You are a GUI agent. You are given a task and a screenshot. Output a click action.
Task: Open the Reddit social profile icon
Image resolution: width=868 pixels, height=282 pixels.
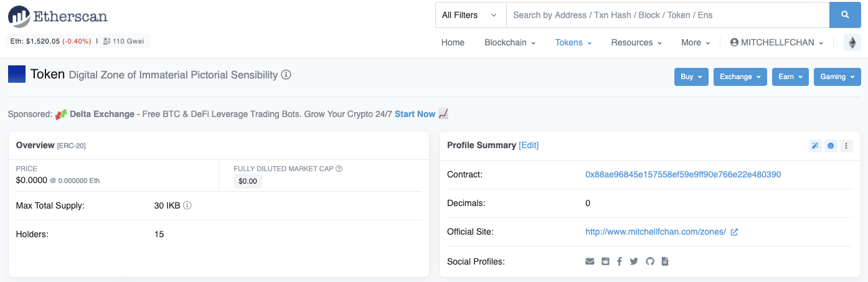pos(605,261)
